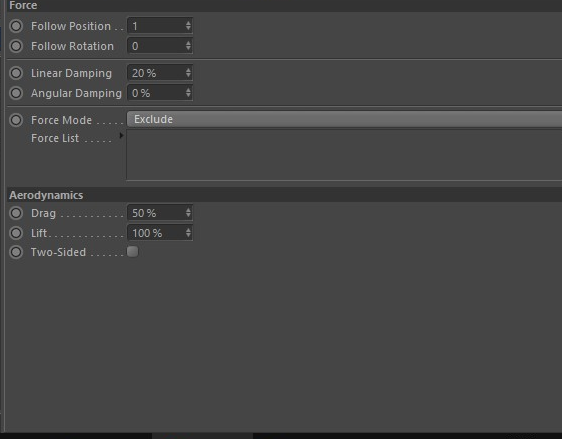Screen dimensions: 562x439
Task: Click the Drag value stepper arrows
Action: [x=188, y=213]
